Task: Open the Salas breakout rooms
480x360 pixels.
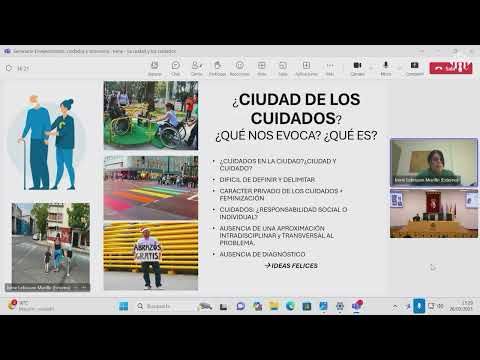Action: coord(283,68)
